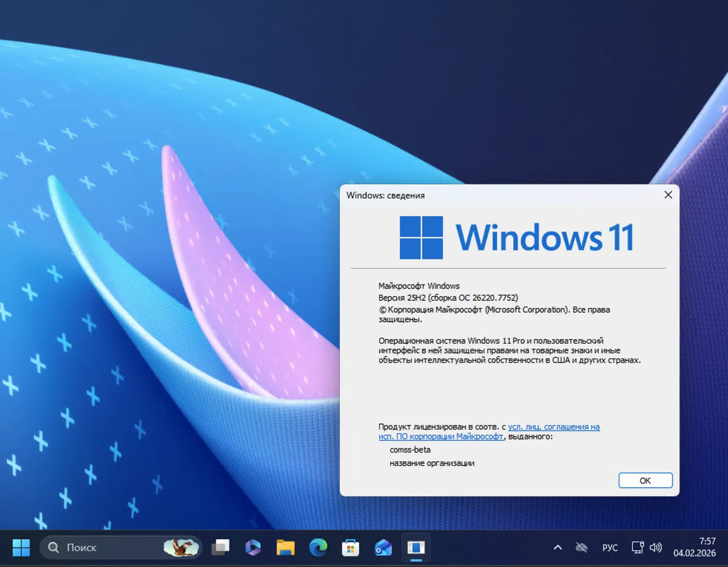Launch Copilot from the taskbar
Image resolution: width=728 pixels, height=567 pixels.
[253, 547]
